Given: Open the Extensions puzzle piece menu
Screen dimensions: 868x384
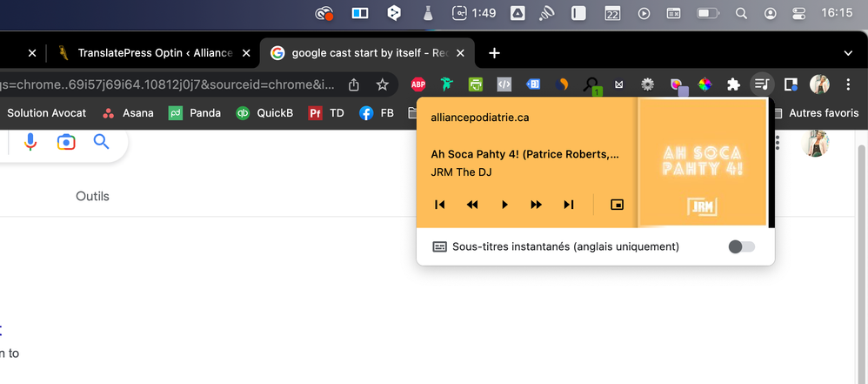Looking at the screenshot, I should coord(733,84).
